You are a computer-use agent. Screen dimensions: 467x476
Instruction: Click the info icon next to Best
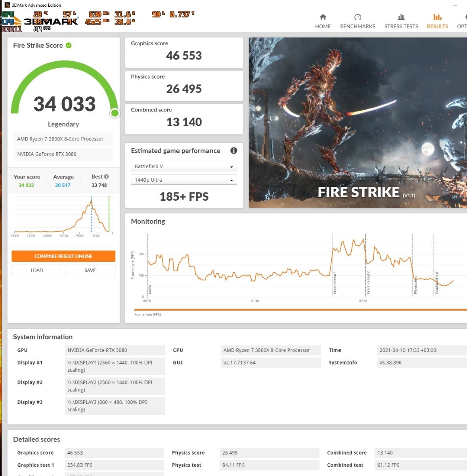point(106,177)
